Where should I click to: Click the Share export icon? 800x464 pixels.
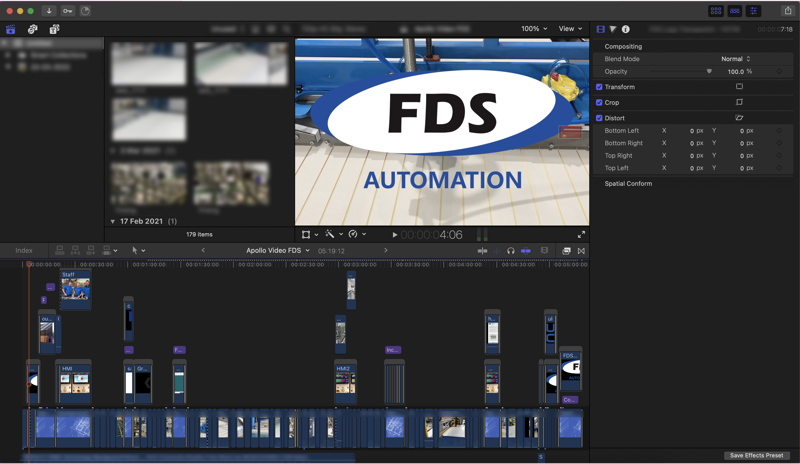[x=787, y=11]
